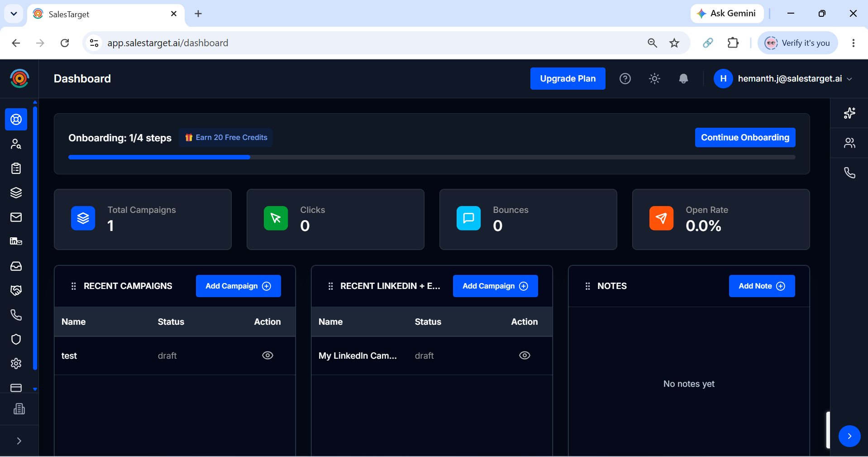Open the notifications bell icon
The height and width of the screenshot is (457, 868).
coord(683,79)
